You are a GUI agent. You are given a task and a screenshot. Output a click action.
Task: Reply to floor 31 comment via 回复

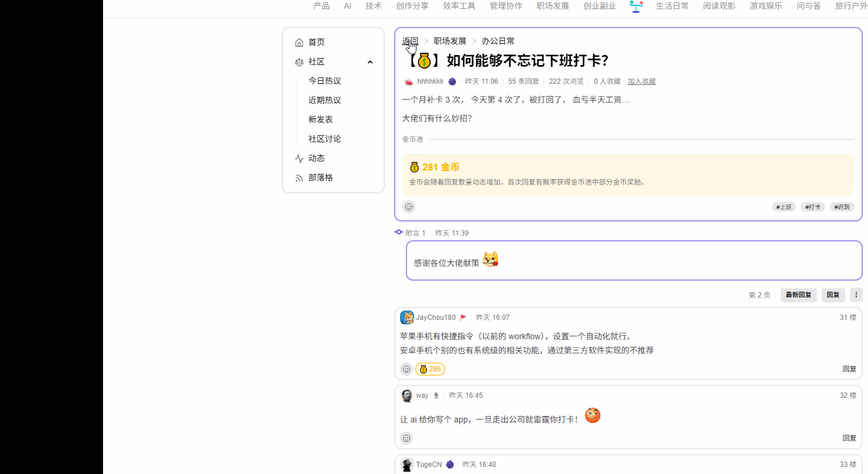point(849,369)
